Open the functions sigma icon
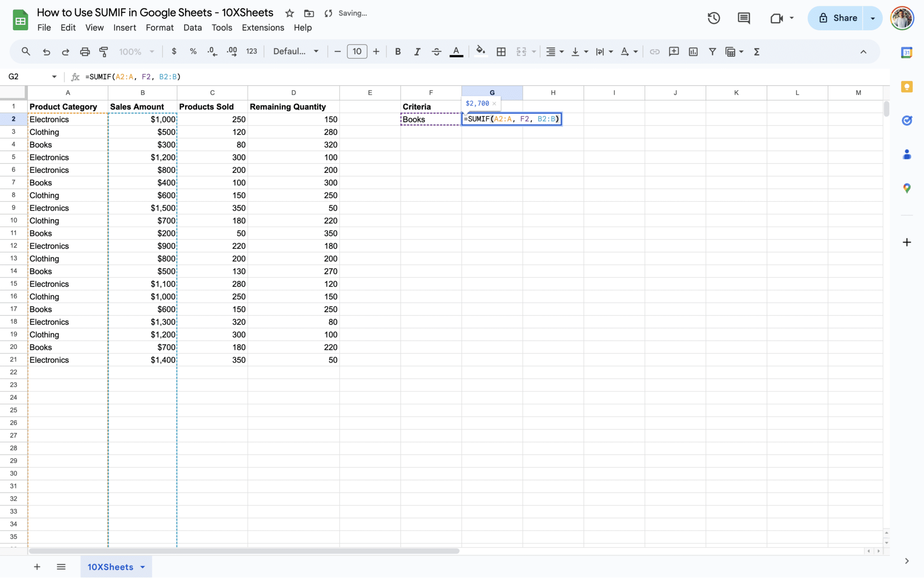The width and height of the screenshot is (924, 578). (x=757, y=52)
